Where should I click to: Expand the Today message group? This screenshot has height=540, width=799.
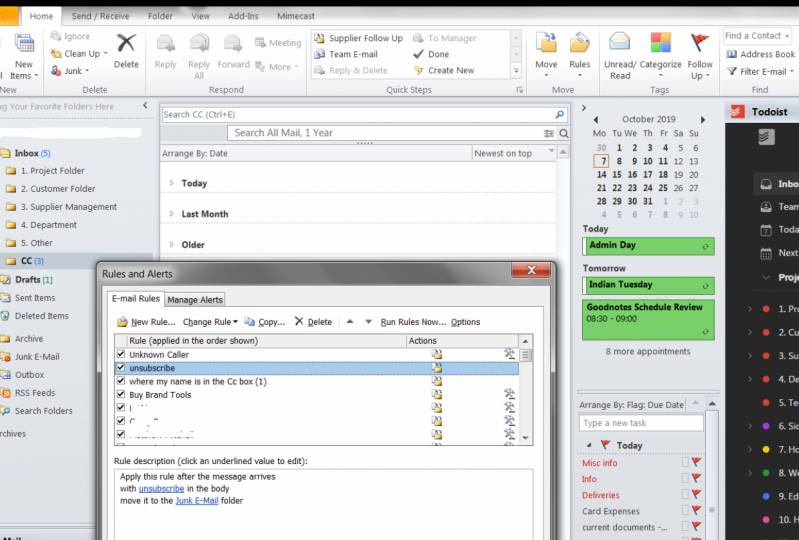172,182
